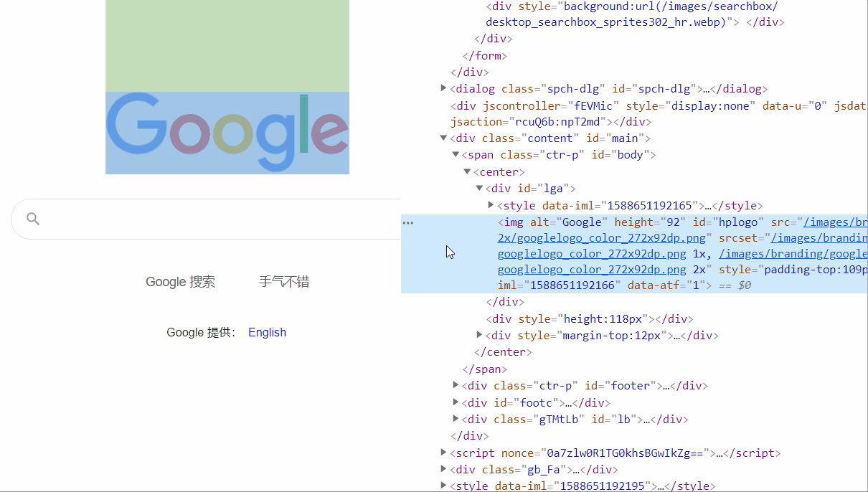
Task: Select the closing </form> tag row
Action: 485,55
